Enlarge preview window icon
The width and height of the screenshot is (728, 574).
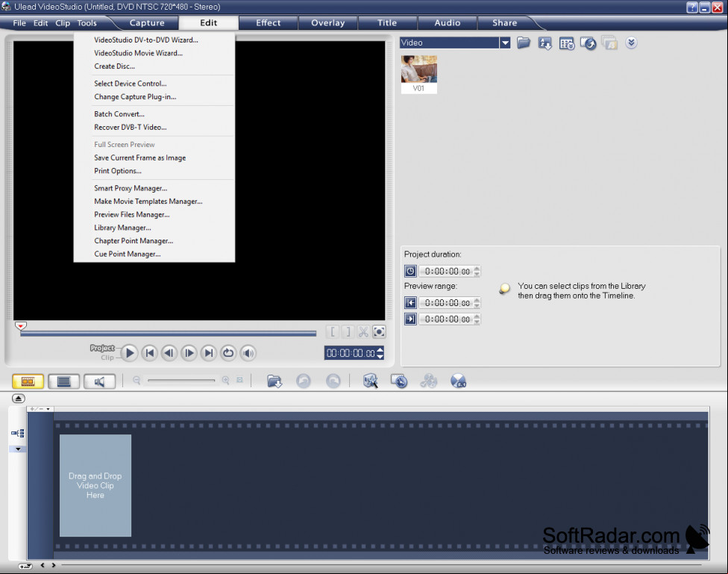pyautogui.click(x=379, y=332)
